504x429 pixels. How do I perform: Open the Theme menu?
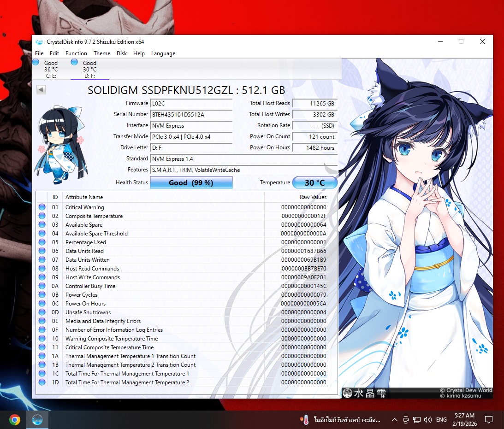(102, 53)
